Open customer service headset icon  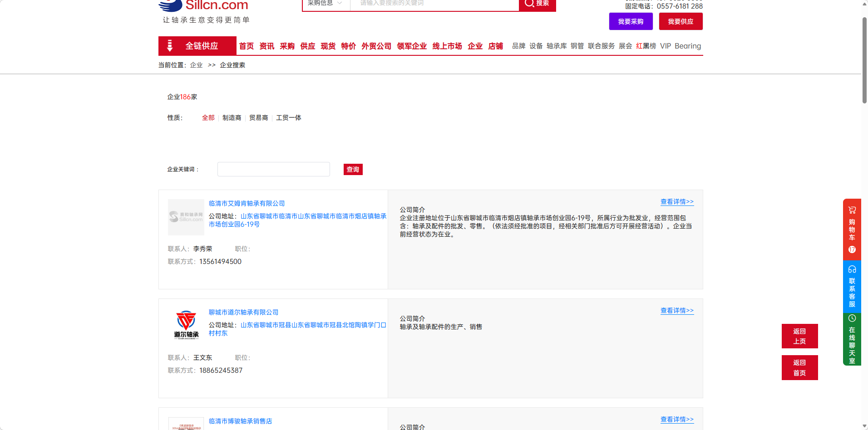point(852,269)
